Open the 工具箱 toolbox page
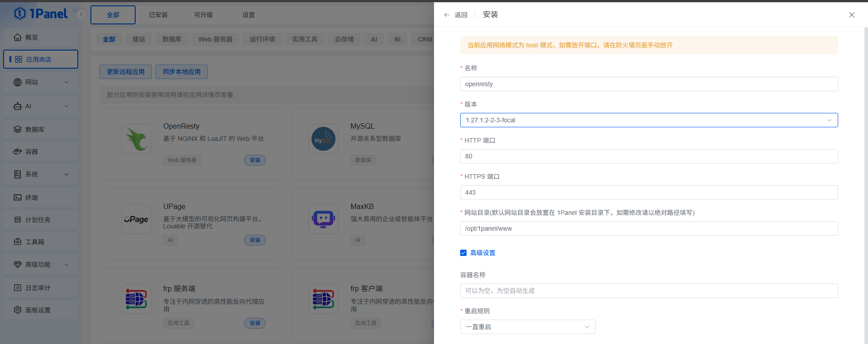Viewport: 868px width, 344px height. point(41,242)
